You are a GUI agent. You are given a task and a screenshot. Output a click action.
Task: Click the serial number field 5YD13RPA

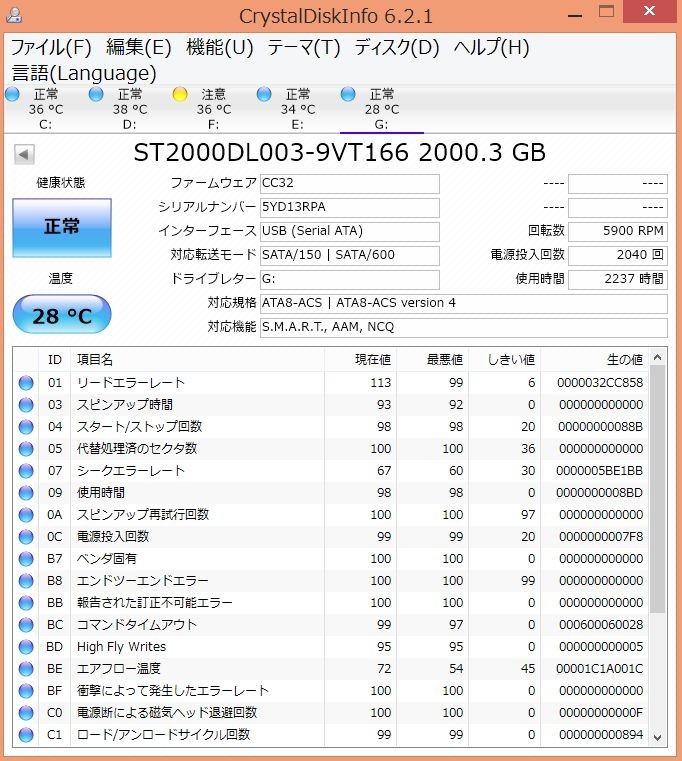[350, 207]
